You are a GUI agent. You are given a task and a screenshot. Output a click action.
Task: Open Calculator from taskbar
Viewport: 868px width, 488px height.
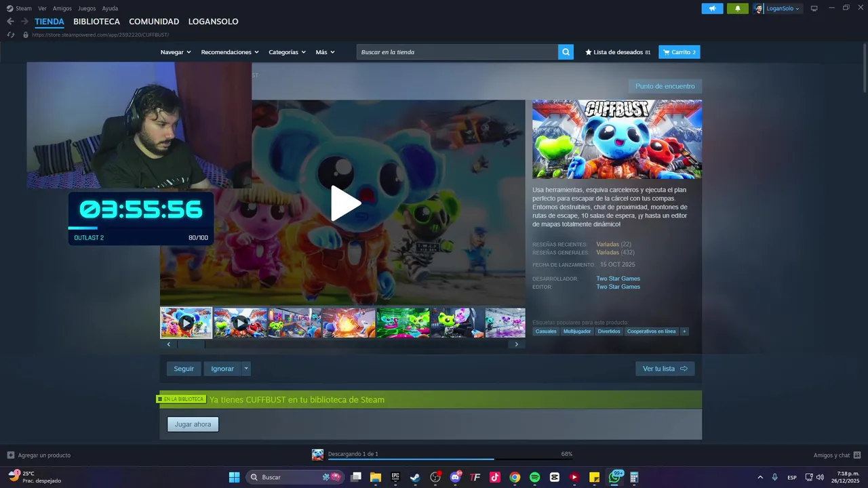click(634, 477)
